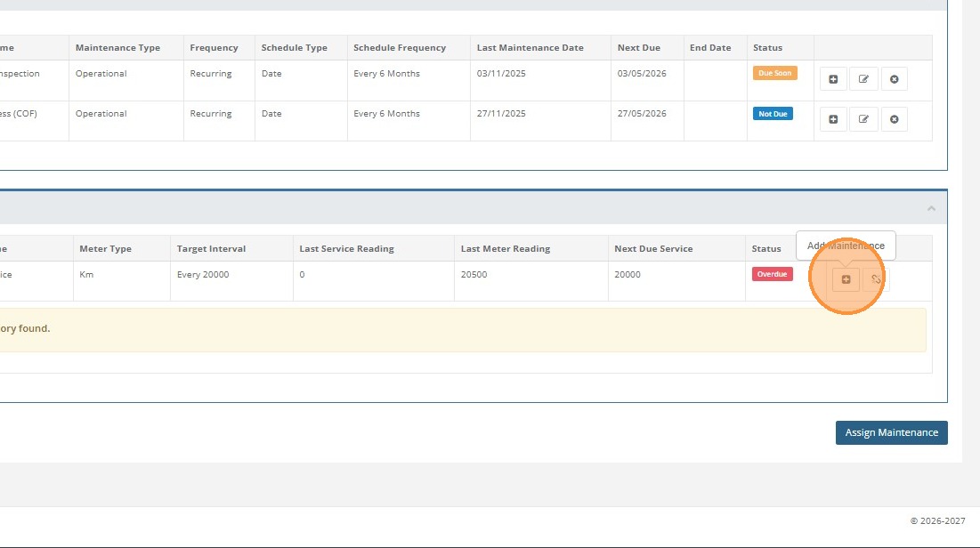Remove the schedule due 03/05/2026
980x548 pixels.
click(895, 79)
